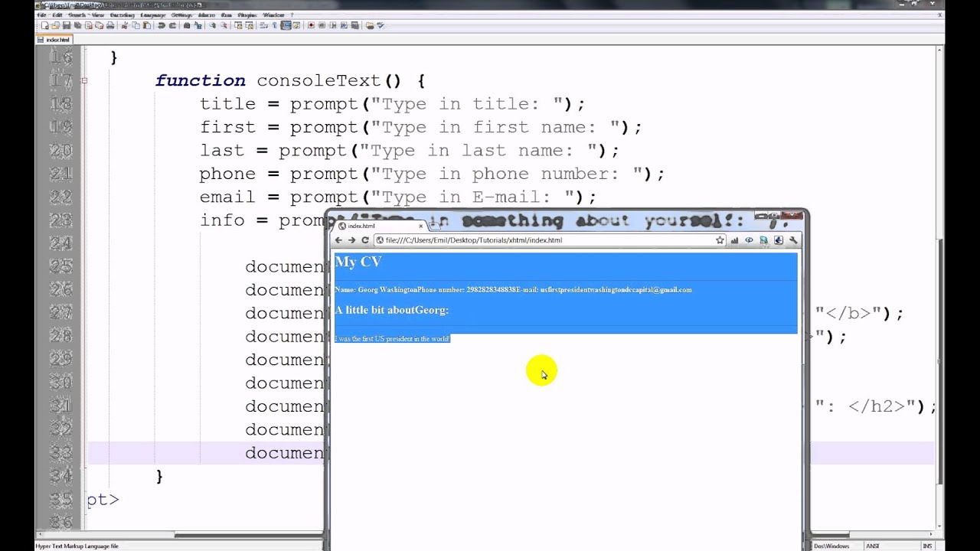
Task: Reload the page in Chrome
Action: [364, 240]
